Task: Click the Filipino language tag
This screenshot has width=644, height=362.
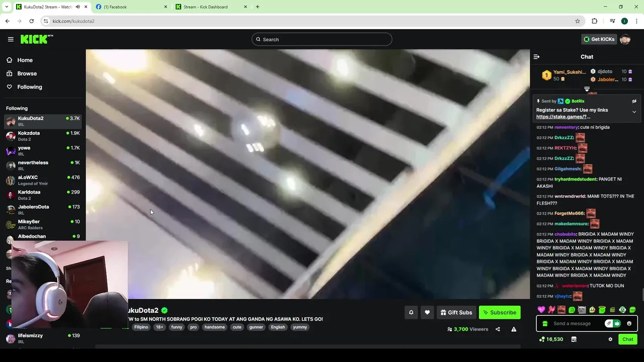Action: [141, 327]
